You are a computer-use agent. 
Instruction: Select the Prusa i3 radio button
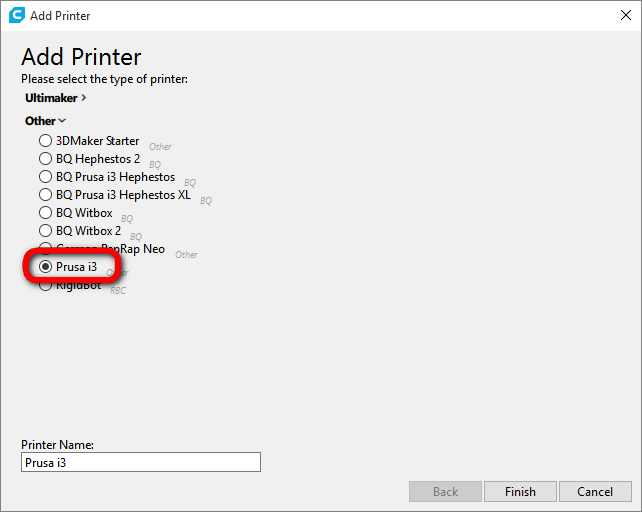(x=46, y=267)
